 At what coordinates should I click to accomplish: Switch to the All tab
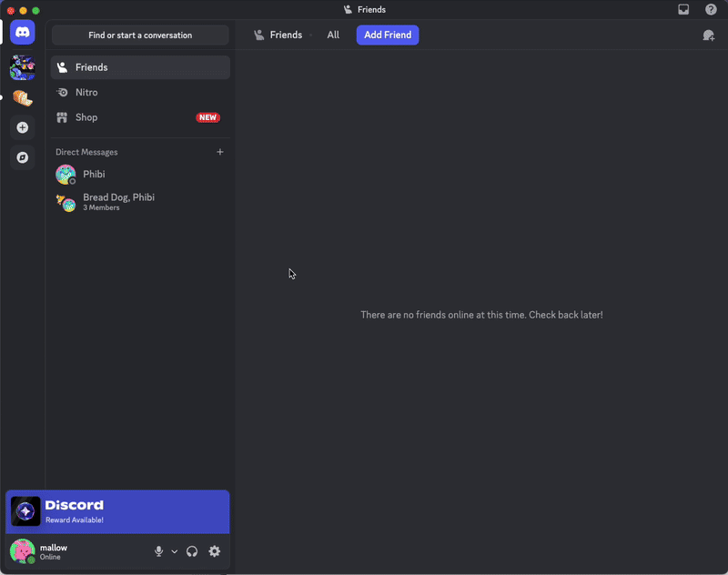click(333, 35)
